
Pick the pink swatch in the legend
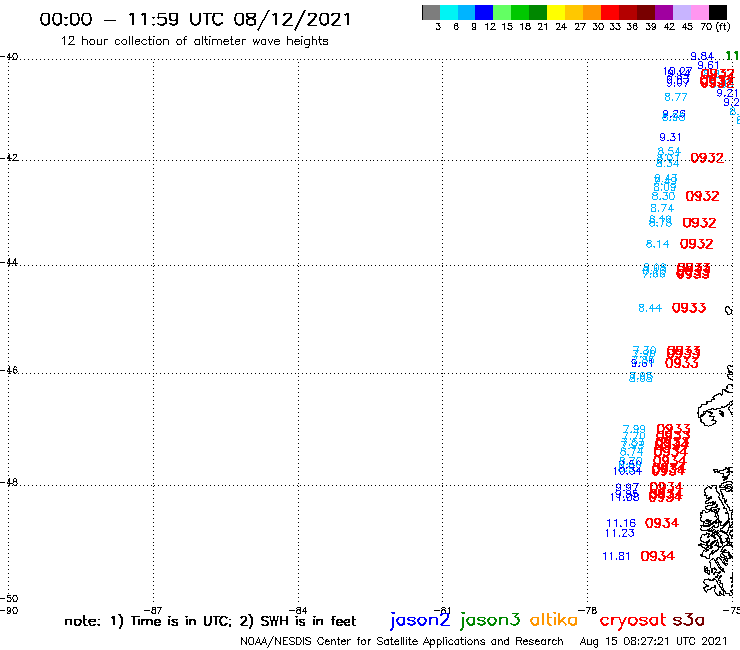699,12
